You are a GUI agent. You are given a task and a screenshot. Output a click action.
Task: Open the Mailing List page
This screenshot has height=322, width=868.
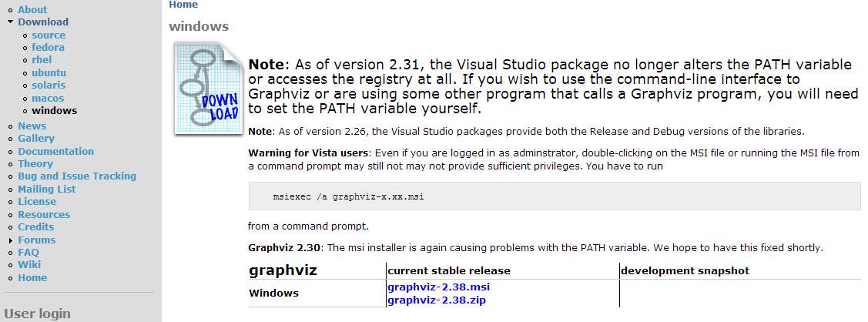47,190
